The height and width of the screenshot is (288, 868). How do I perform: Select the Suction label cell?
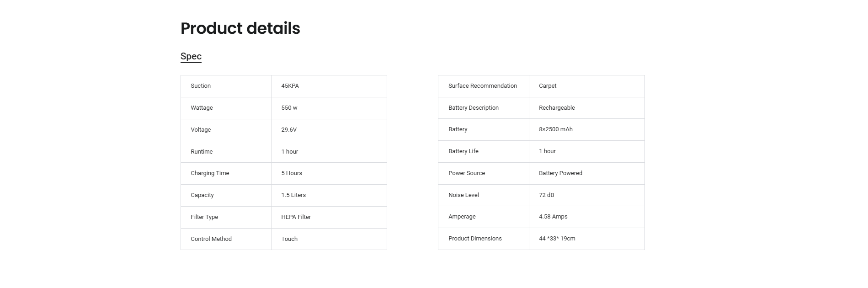[201, 86]
